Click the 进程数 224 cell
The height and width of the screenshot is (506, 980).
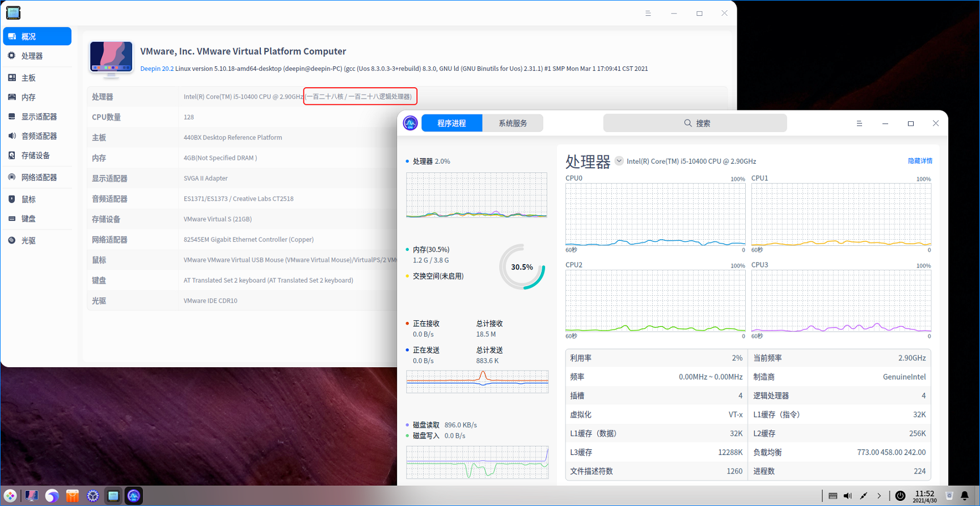[839, 471]
